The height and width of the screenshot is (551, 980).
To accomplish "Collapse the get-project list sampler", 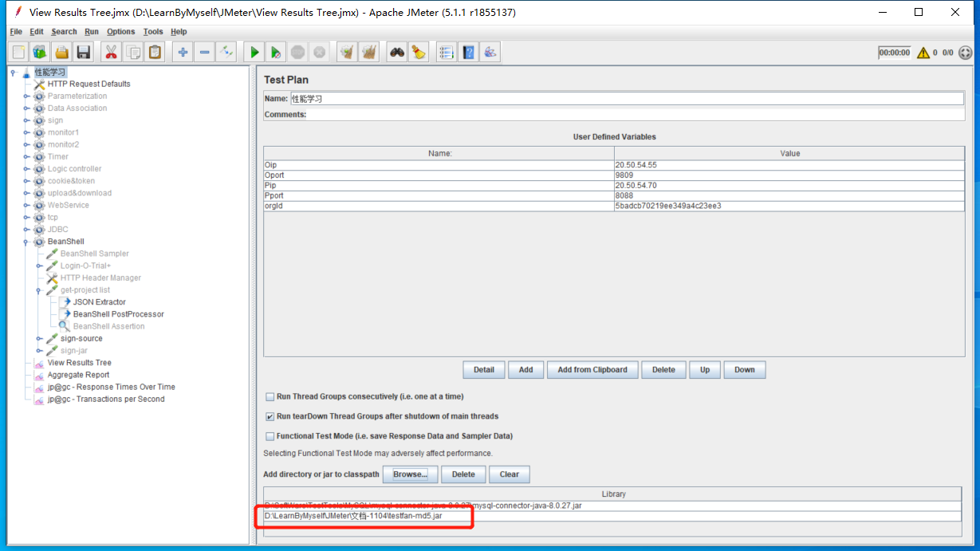I will pyautogui.click(x=39, y=290).
